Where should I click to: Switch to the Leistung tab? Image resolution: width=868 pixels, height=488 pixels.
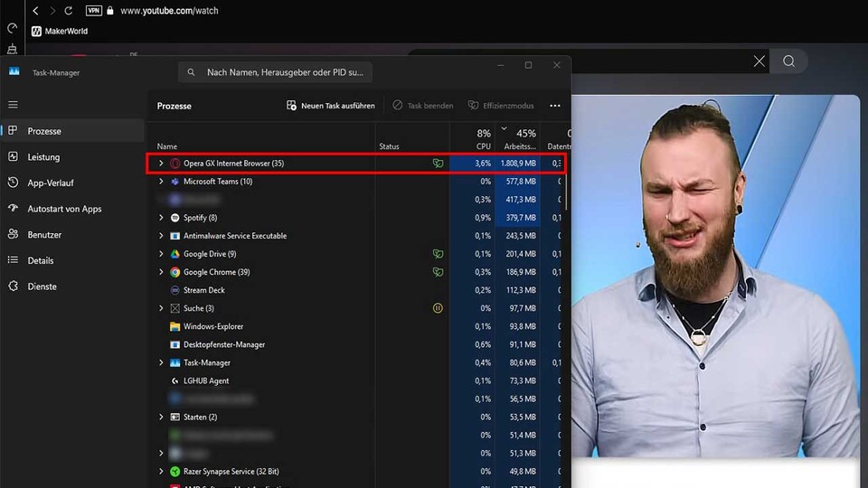pyautogui.click(x=43, y=157)
